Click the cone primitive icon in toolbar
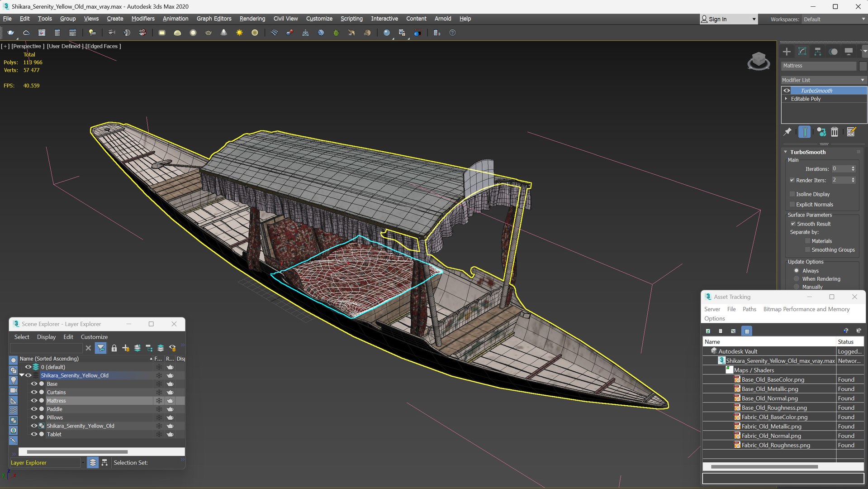This screenshot has height=489, width=868. click(x=224, y=33)
